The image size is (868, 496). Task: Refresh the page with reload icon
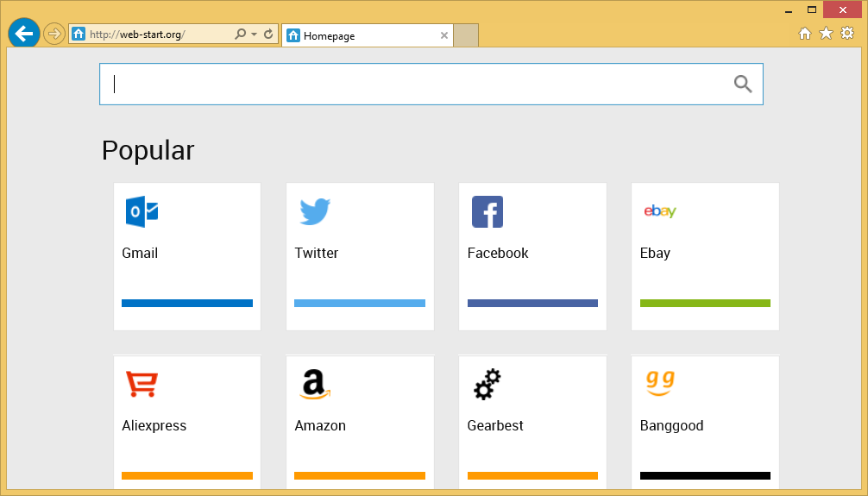point(268,34)
